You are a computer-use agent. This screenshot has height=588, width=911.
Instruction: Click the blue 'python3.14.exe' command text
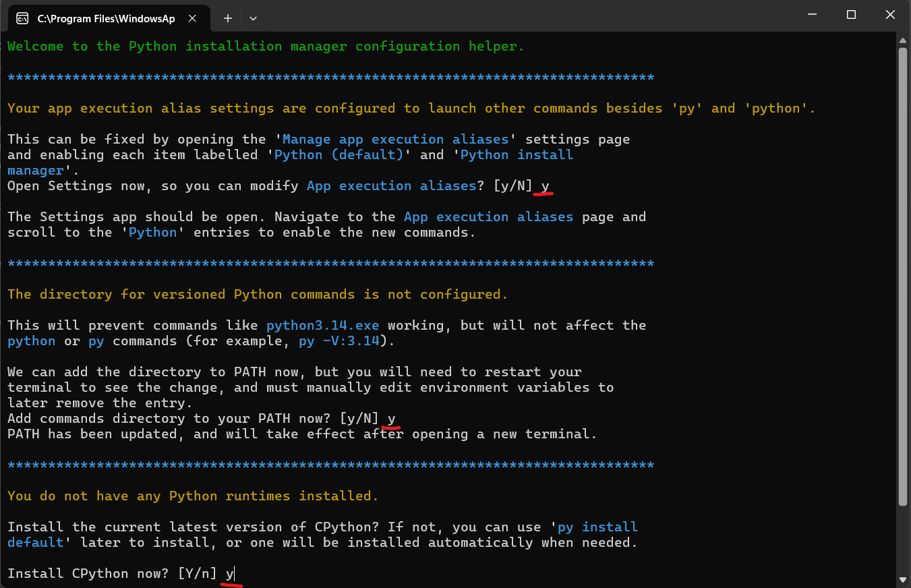click(x=322, y=326)
